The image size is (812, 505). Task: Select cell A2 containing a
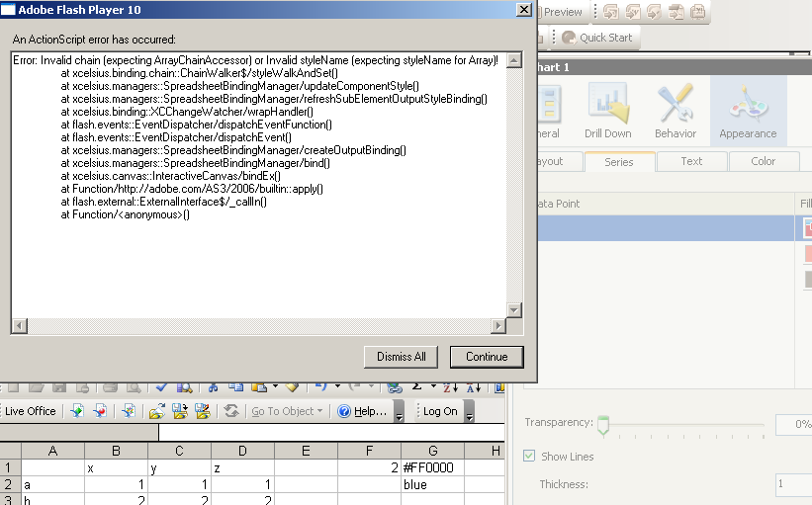(52, 484)
